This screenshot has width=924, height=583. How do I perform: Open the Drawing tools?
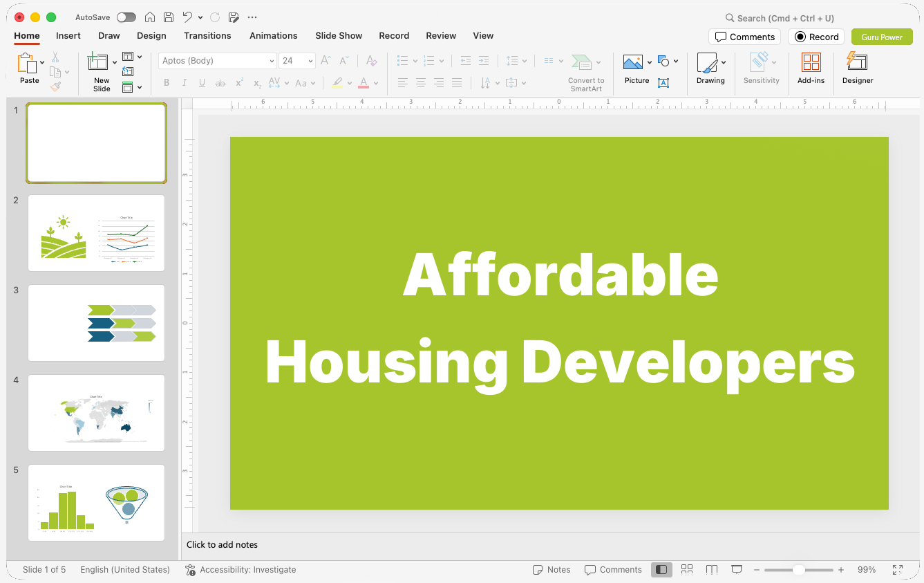(x=710, y=69)
